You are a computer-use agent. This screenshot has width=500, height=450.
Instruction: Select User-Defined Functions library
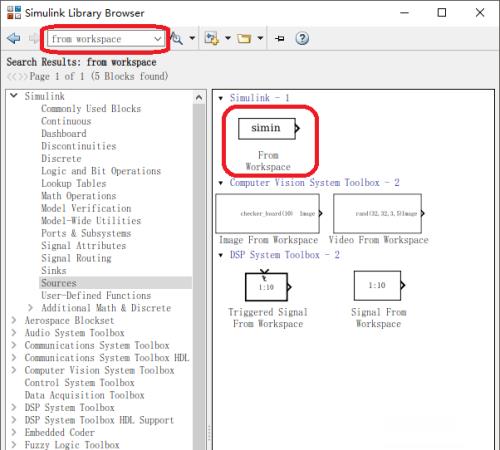pos(96,295)
